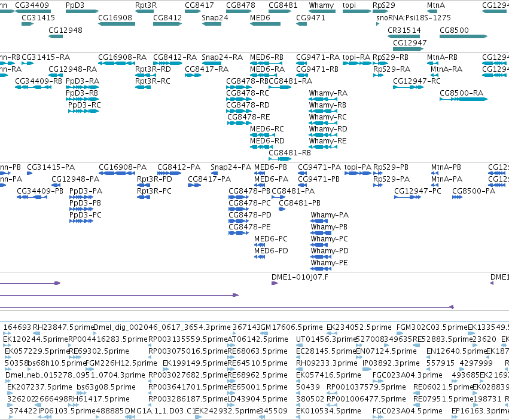Click the gene arrow glyph under topi
The image size is (509, 420).
click(x=356, y=11)
